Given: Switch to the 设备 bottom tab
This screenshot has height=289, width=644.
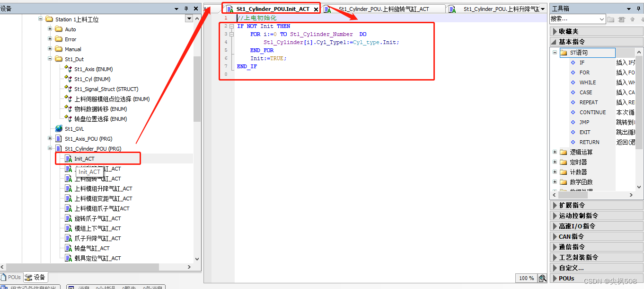Looking at the screenshot, I should [x=35, y=277].
